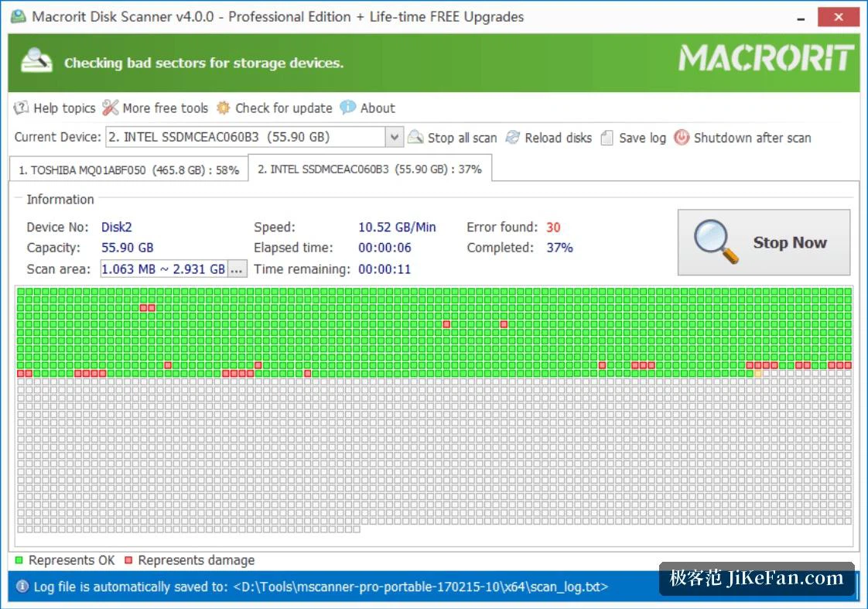Stop the scan with Stop Now

[764, 242]
